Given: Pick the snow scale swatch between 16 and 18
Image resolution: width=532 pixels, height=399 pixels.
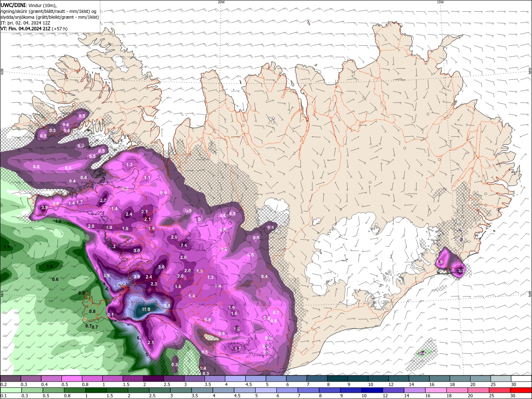Looking at the screenshot, I should coord(440,379).
